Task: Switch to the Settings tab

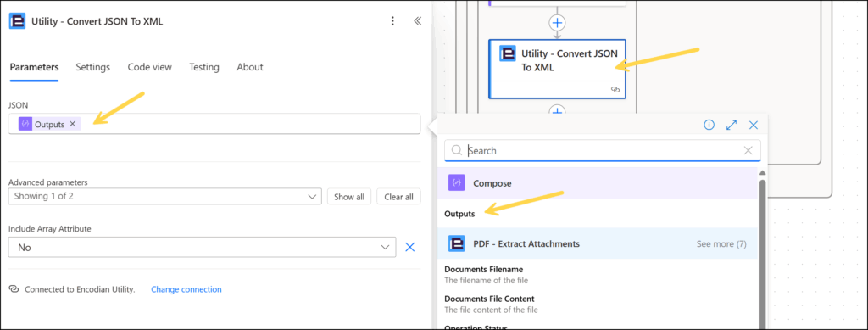Action: [x=93, y=67]
